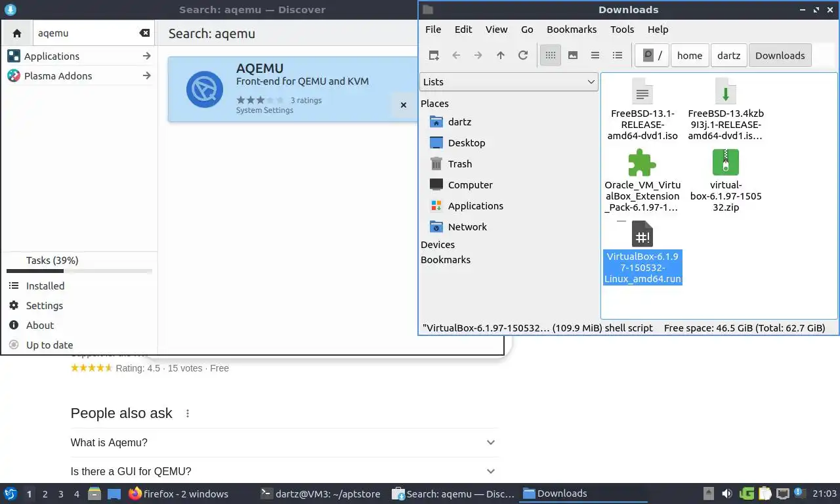Screen dimensions: 840x504
Task: Reload the Downloads folder
Action: pos(523,56)
